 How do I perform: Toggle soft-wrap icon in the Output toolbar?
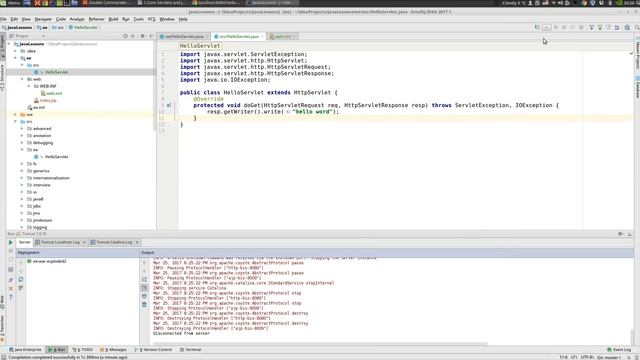pos(144,280)
